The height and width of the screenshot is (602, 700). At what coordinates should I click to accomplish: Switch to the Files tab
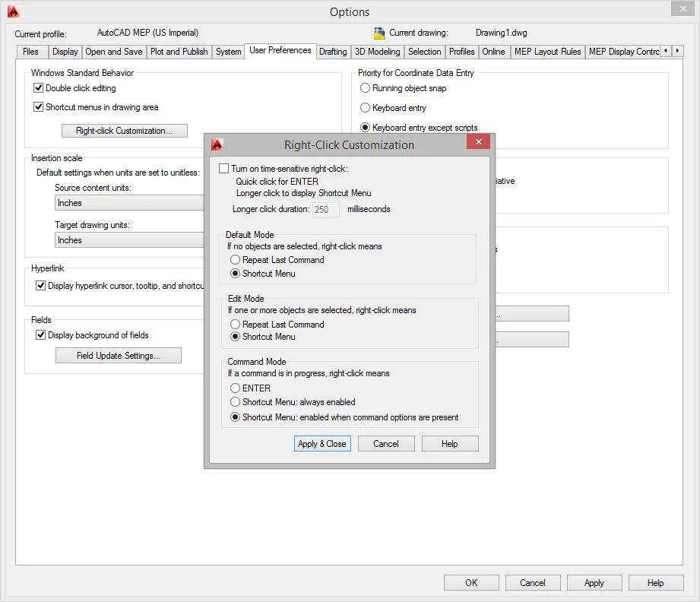[x=31, y=52]
